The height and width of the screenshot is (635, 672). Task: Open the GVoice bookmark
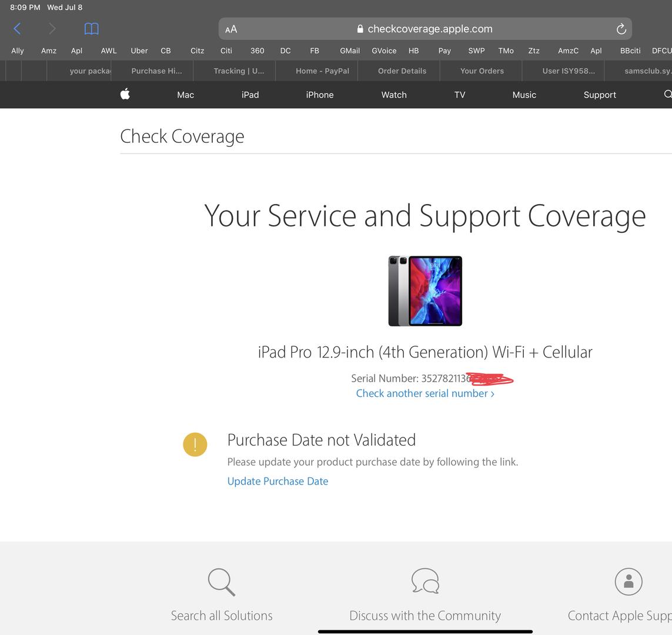click(x=384, y=51)
